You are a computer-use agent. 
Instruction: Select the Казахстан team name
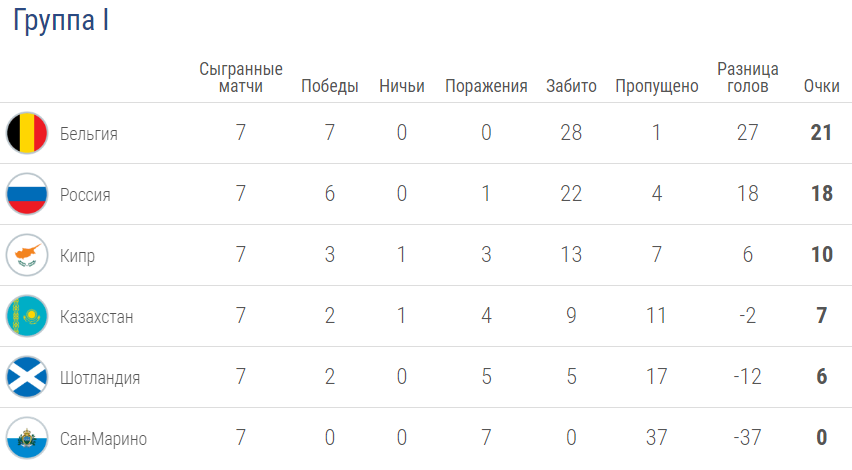96,316
